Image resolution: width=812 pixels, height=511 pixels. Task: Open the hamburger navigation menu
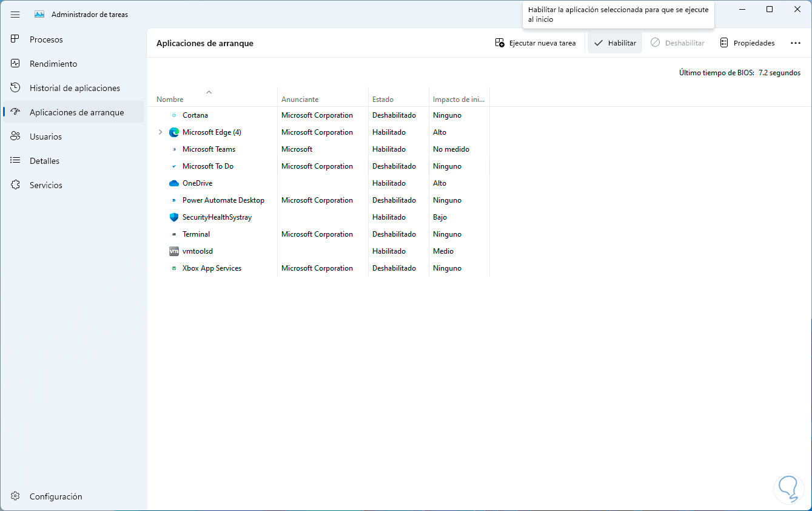15,14
